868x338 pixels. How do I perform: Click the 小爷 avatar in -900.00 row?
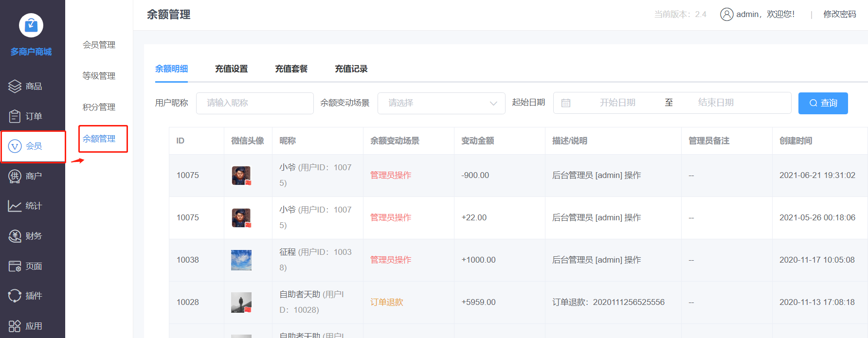click(241, 176)
